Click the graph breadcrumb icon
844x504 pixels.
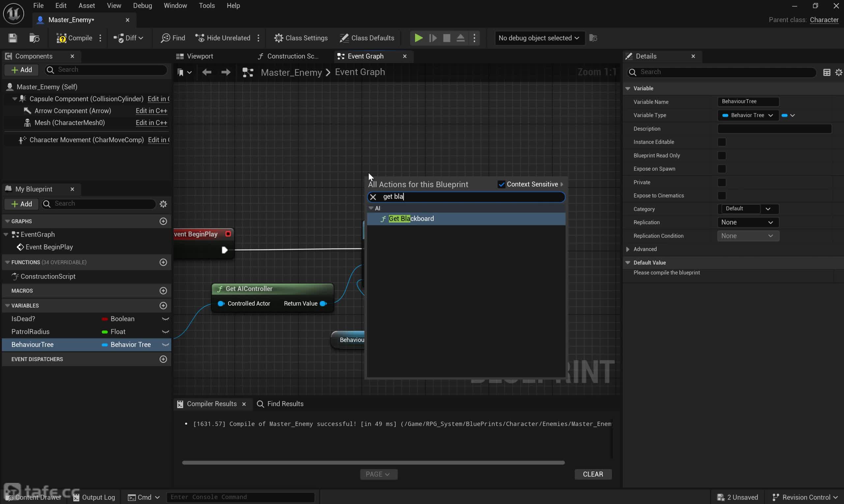pyautogui.click(x=248, y=72)
